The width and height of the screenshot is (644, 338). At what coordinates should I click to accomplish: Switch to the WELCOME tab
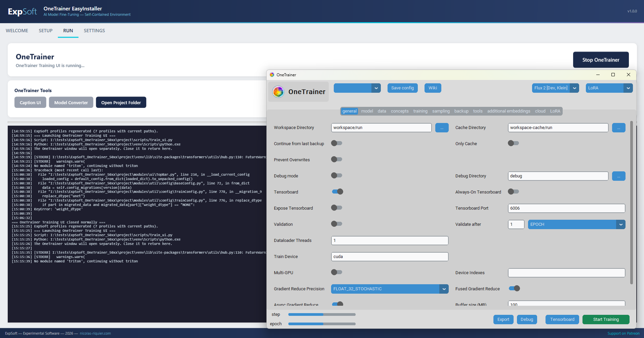coord(17,31)
